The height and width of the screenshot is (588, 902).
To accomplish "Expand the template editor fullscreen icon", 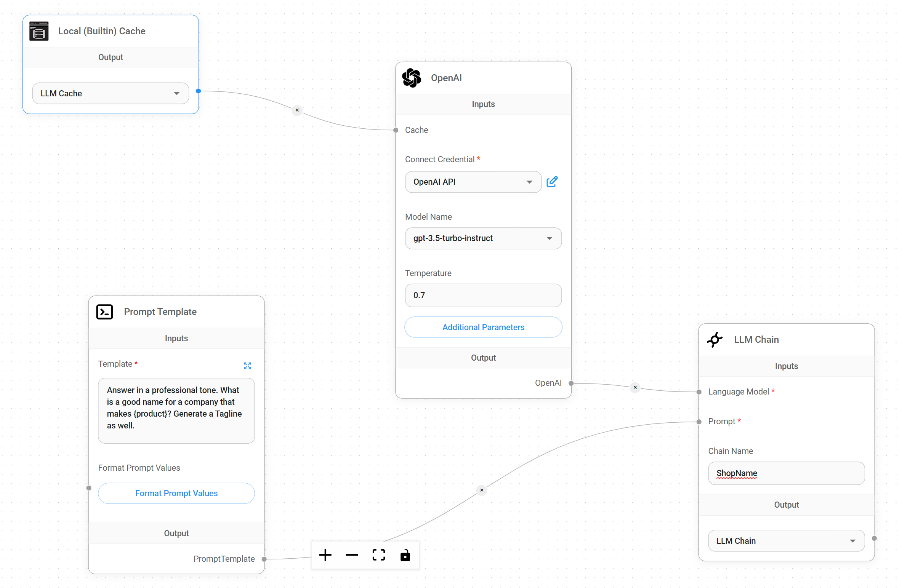I will click(247, 366).
